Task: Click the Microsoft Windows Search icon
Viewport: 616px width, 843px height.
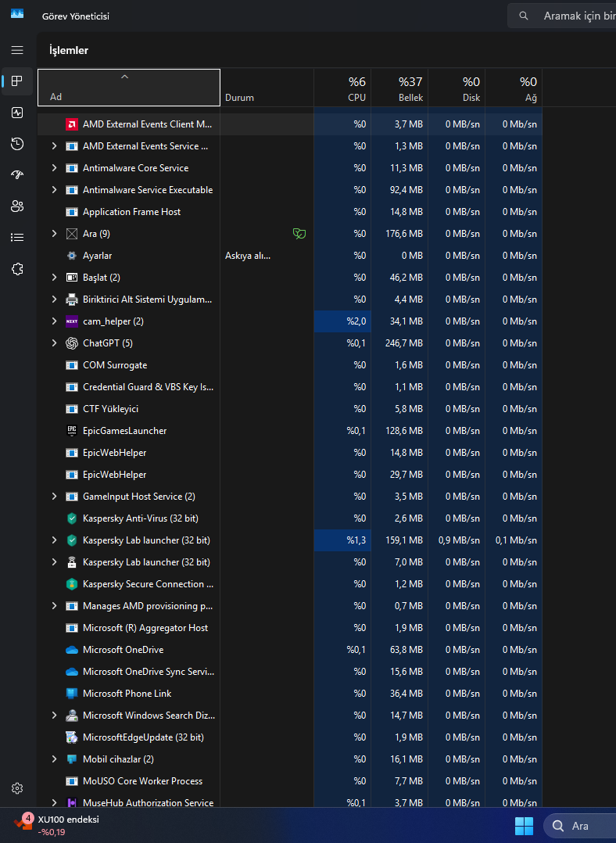Action: (71, 716)
